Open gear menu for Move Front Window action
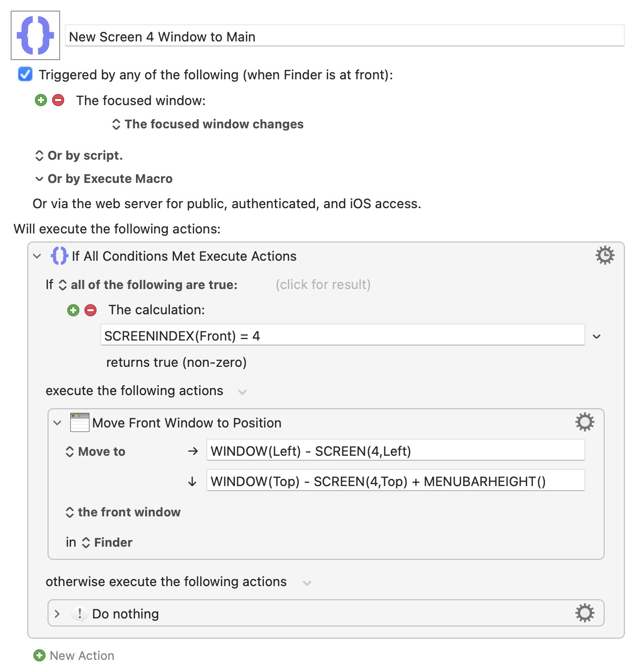 click(x=585, y=422)
